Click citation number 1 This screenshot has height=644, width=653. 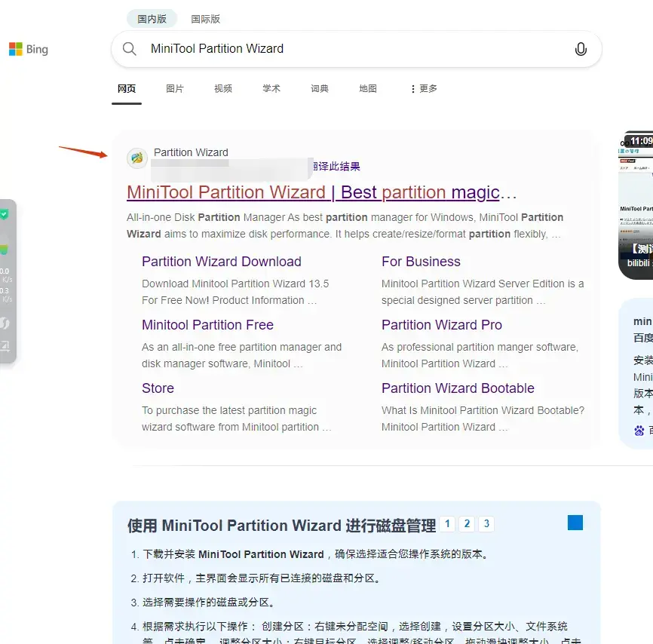(447, 523)
